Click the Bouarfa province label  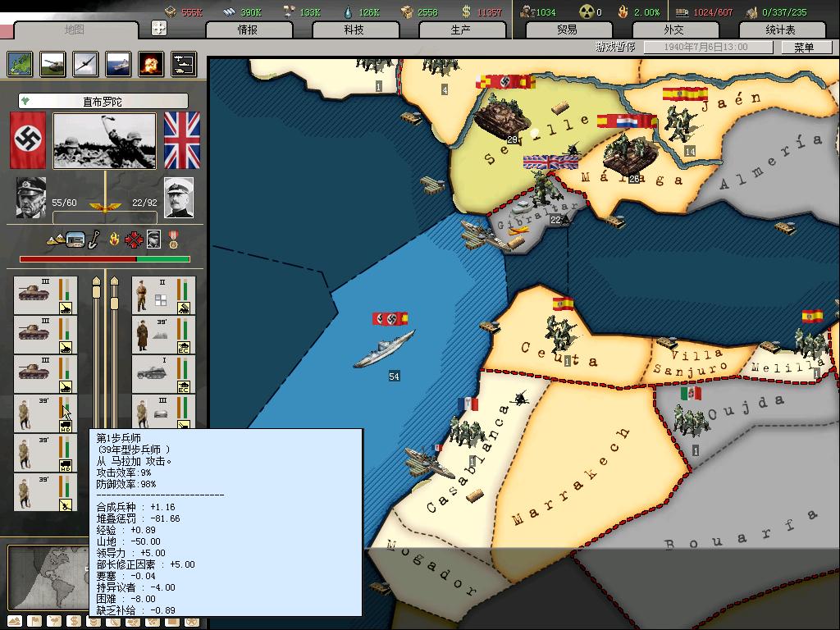(741, 531)
